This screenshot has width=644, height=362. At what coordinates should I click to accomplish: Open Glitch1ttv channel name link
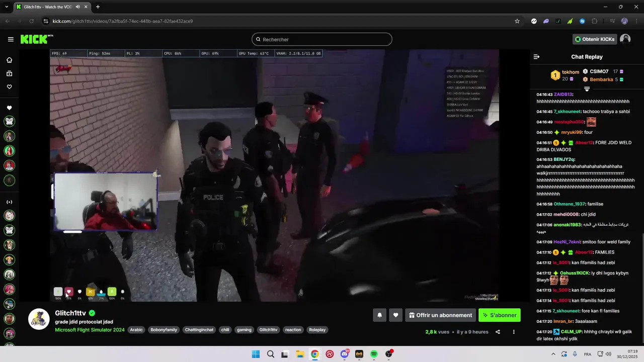tap(70, 313)
